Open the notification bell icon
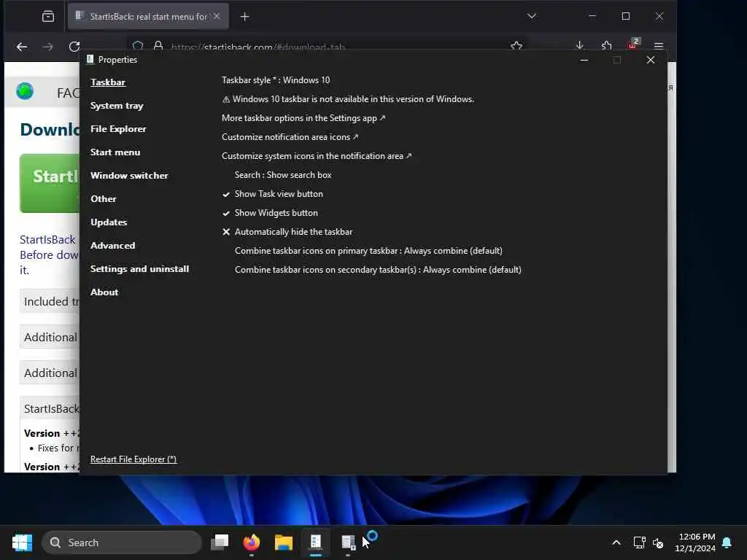 pyautogui.click(x=727, y=542)
